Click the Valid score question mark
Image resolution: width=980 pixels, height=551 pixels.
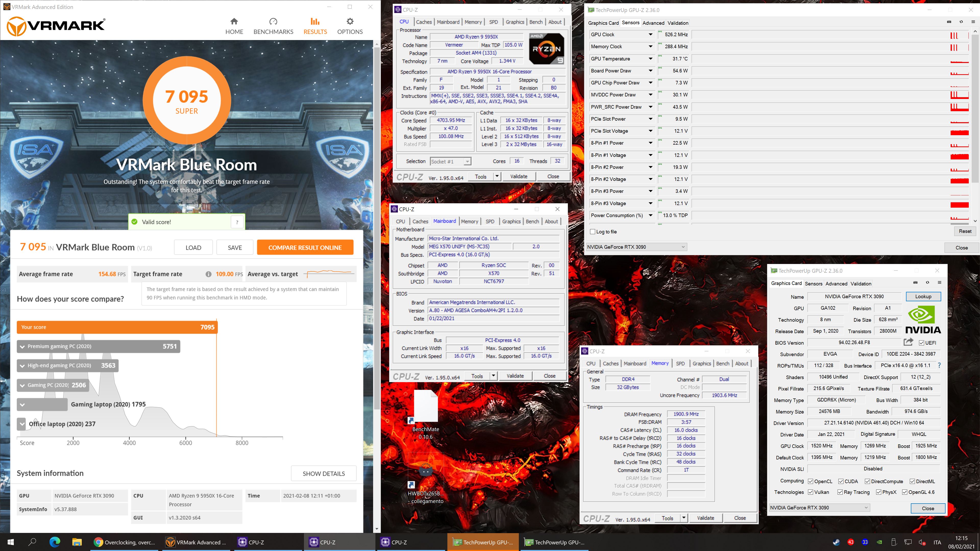[x=237, y=222]
